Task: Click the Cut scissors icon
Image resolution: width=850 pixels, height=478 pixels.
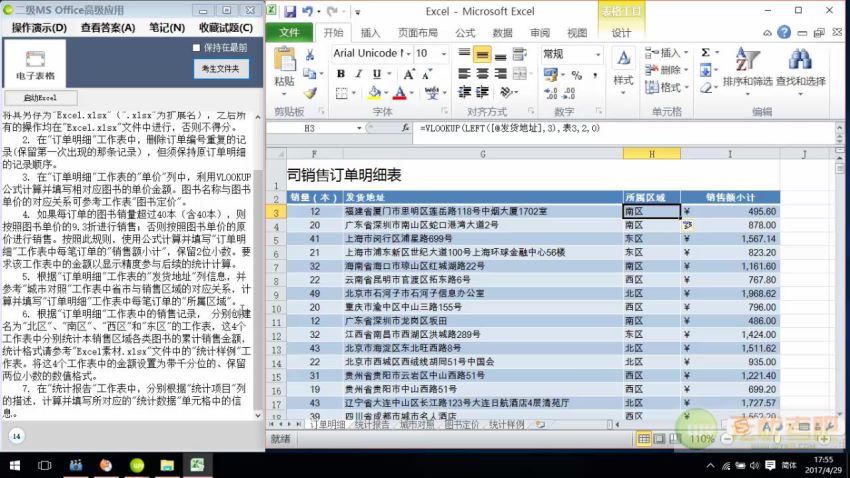Action: (x=310, y=55)
